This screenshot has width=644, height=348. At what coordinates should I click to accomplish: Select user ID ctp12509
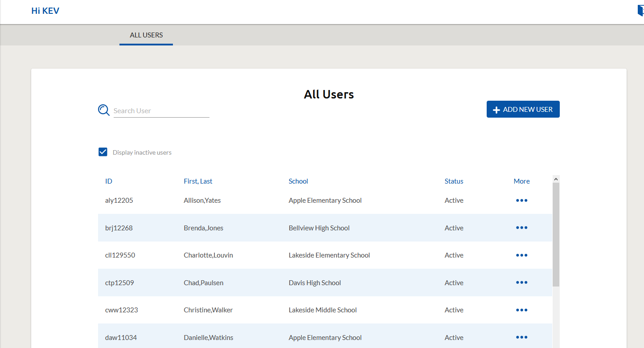tap(119, 283)
